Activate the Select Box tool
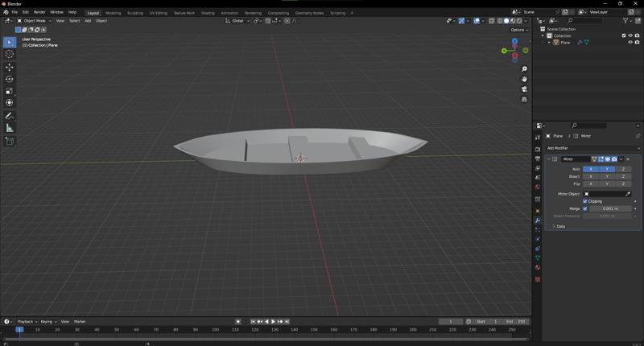The image size is (644, 346). 10,43
